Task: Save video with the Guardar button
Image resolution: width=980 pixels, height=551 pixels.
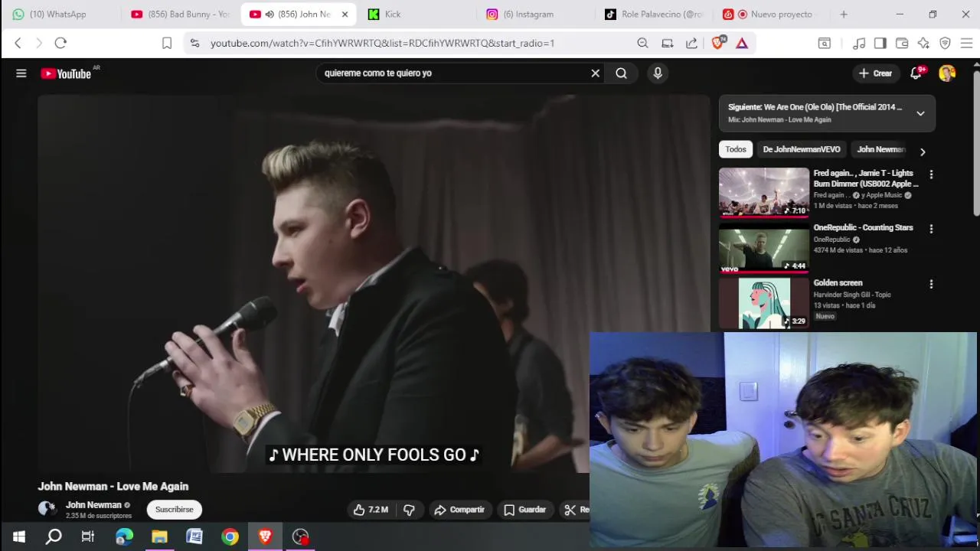Action: 525,510
